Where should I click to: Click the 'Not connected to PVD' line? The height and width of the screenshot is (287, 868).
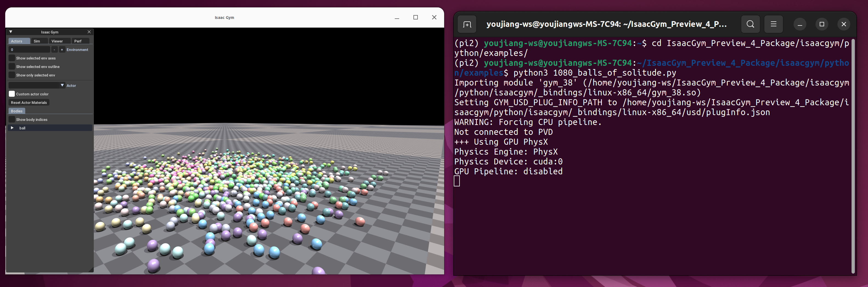point(503,132)
